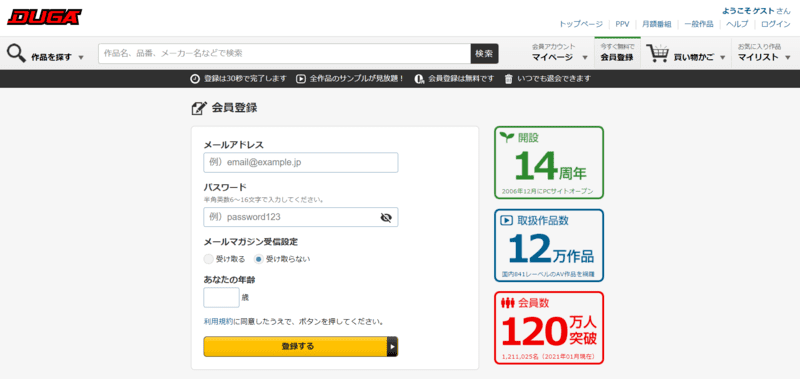Open 利用規約 terms link
This screenshot has height=379, width=800.
[x=218, y=322]
